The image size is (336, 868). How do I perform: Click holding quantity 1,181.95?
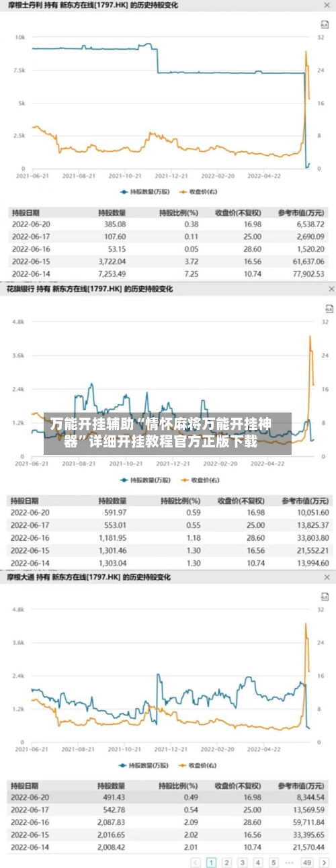point(112,537)
